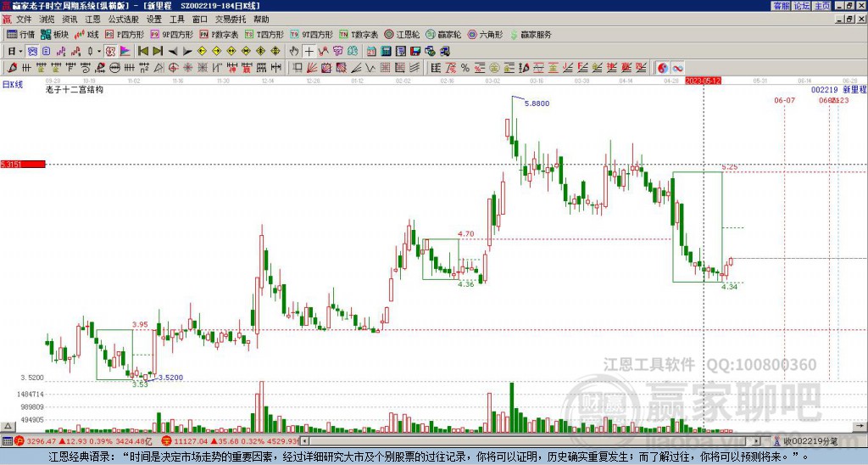Viewport: 868px width, 465px height.
Task: Open the 窗口 menu
Action: pos(200,20)
